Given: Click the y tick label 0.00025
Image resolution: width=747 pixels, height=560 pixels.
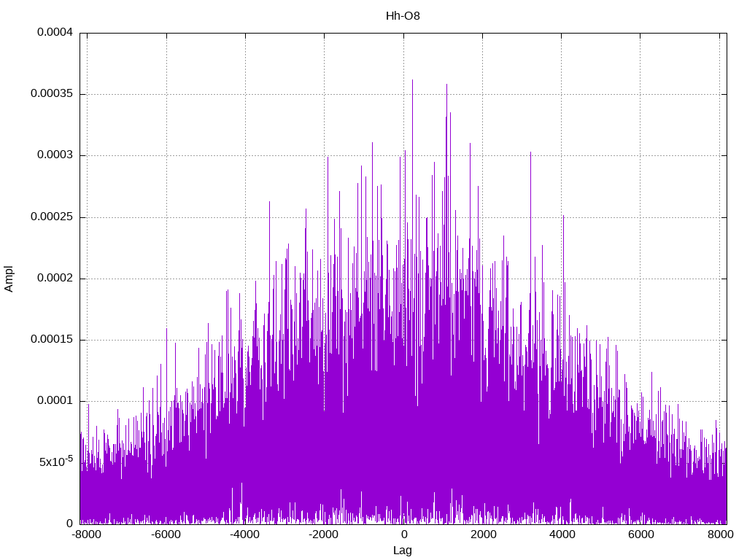Looking at the screenshot, I should click(x=52, y=217).
